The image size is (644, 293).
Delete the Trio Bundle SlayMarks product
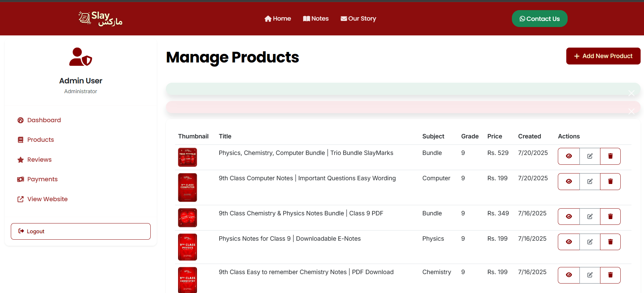610,156
